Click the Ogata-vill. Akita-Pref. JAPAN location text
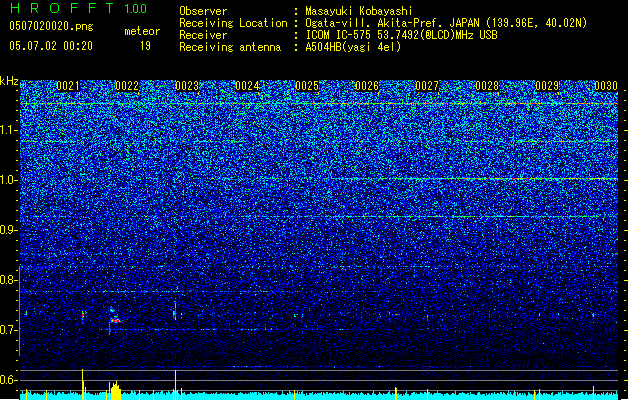Image resolution: width=629 pixels, height=400 pixels. click(446, 23)
